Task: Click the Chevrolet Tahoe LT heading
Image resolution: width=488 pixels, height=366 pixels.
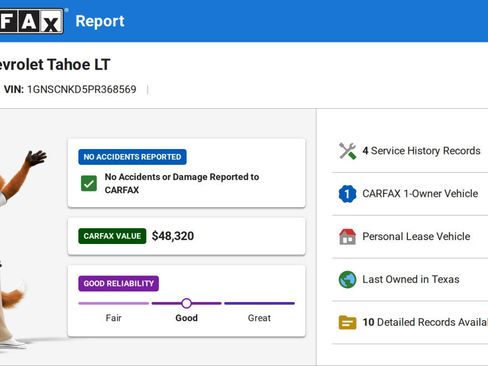Action: click(55, 65)
